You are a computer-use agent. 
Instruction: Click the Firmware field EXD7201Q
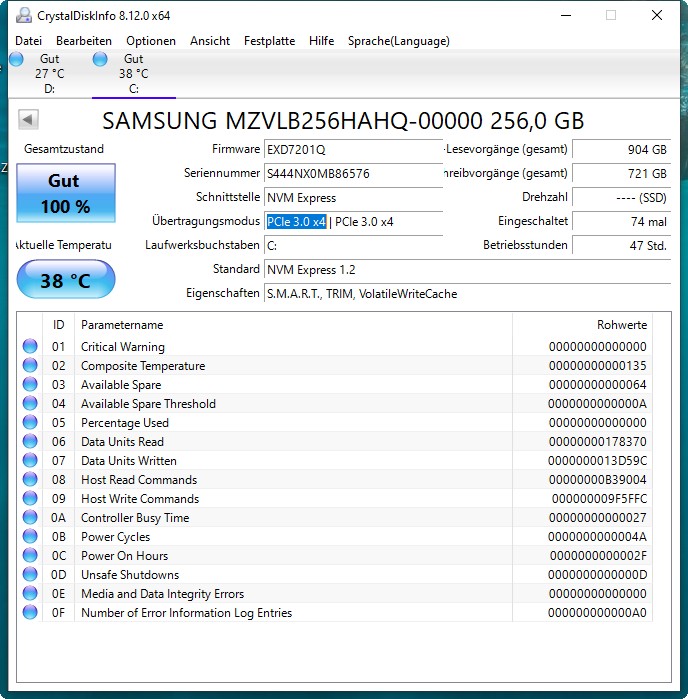click(353, 149)
